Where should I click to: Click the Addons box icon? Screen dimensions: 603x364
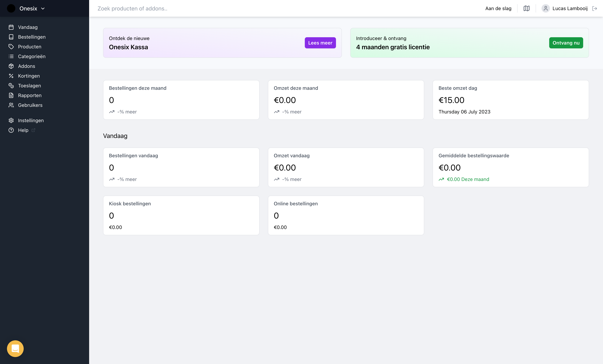coord(11,66)
